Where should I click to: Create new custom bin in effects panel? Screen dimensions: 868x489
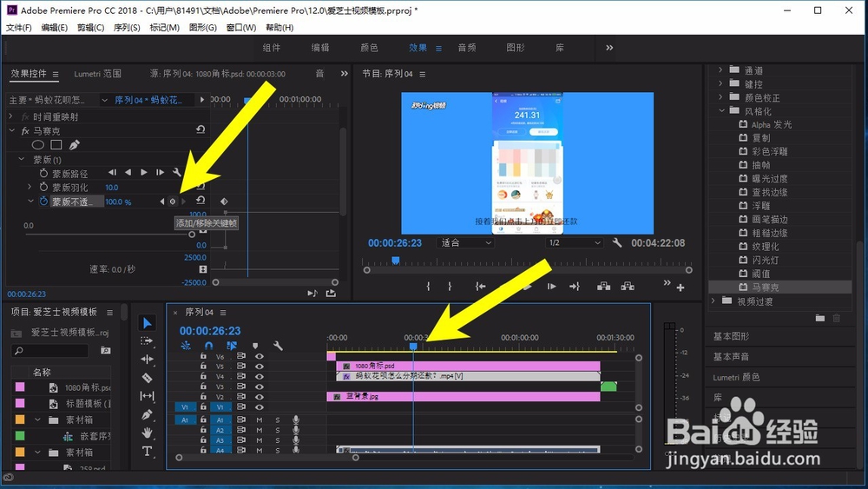(x=820, y=318)
